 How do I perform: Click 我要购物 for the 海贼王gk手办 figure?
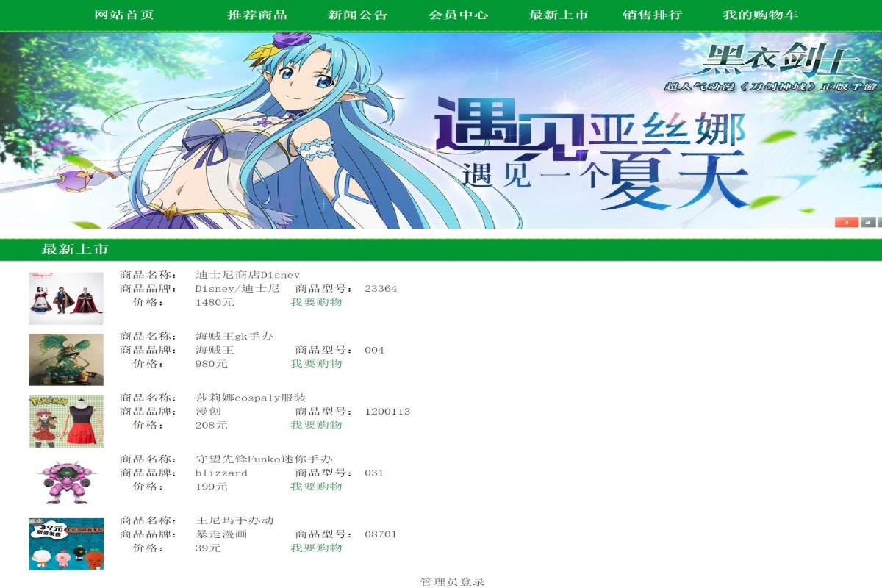(x=315, y=363)
